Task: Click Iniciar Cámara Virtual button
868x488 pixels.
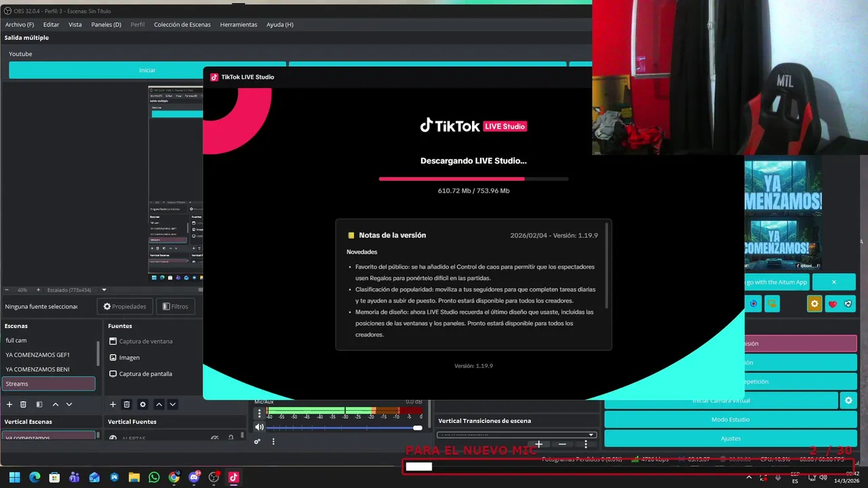Action: click(x=721, y=401)
